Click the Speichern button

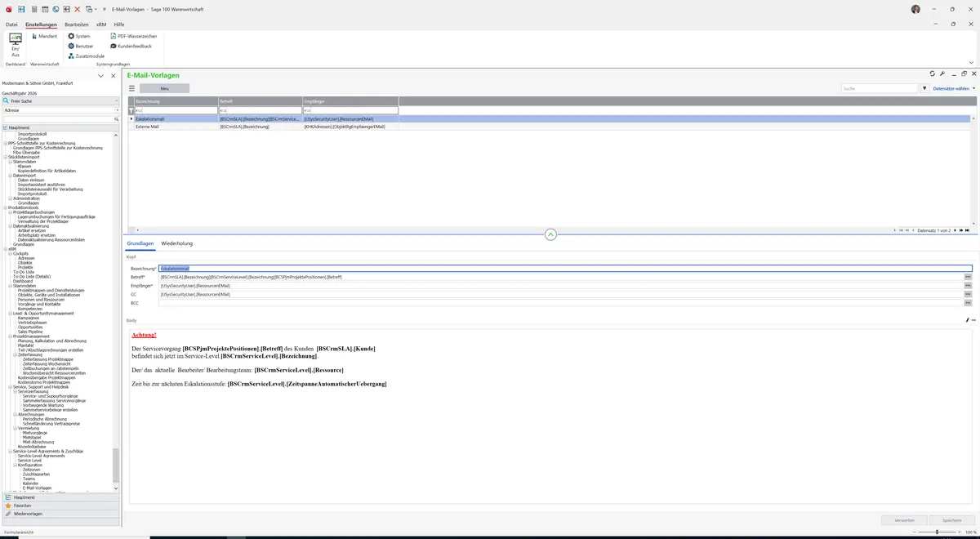[x=952, y=519]
